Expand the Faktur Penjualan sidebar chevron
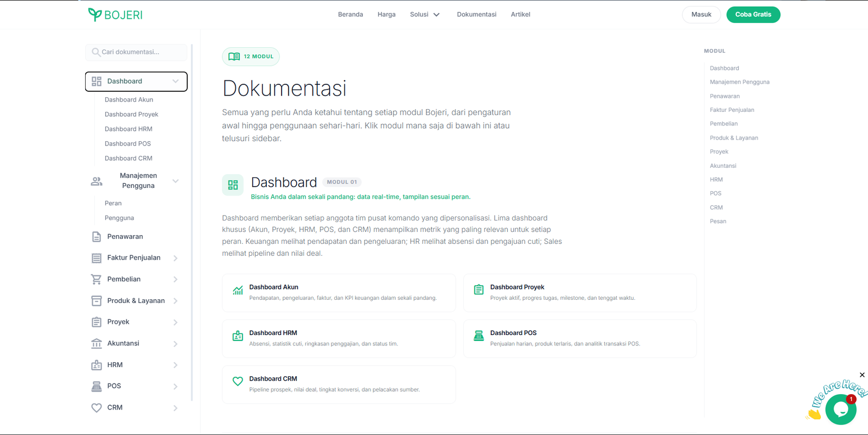Image resolution: width=868 pixels, height=435 pixels. [176, 258]
